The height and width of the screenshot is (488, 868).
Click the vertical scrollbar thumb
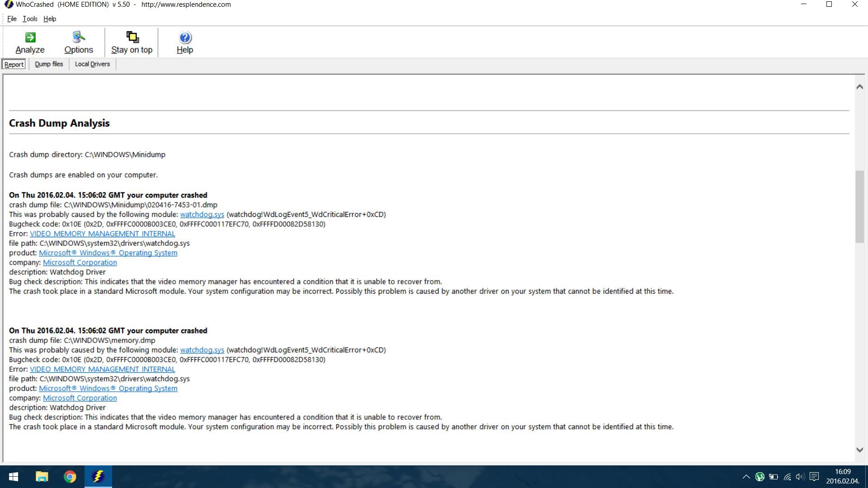click(859, 206)
